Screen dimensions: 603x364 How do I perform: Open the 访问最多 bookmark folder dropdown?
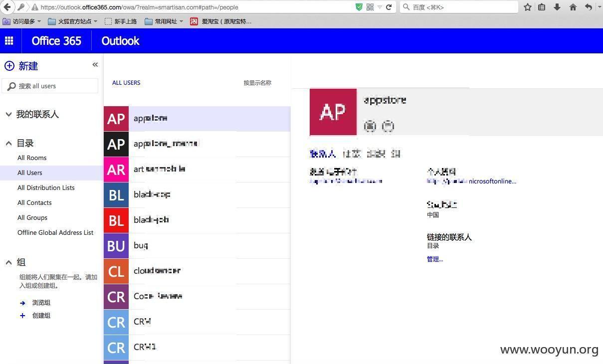[21, 21]
